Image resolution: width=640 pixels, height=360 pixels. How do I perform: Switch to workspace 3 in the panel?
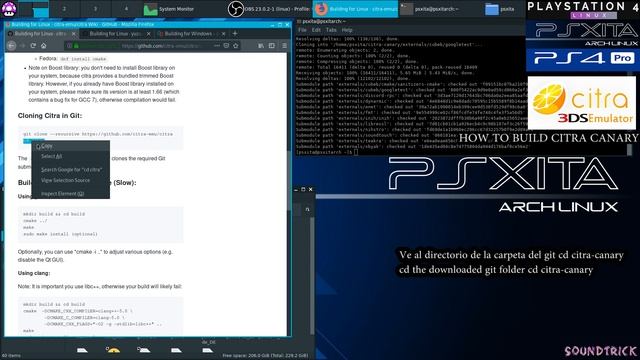[x=95, y=9]
